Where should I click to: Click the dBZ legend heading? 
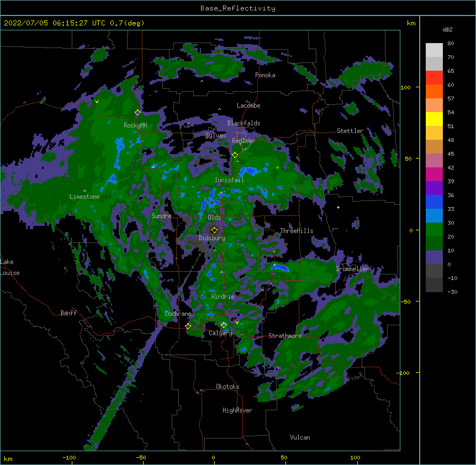pyautogui.click(x=447, y=29)
